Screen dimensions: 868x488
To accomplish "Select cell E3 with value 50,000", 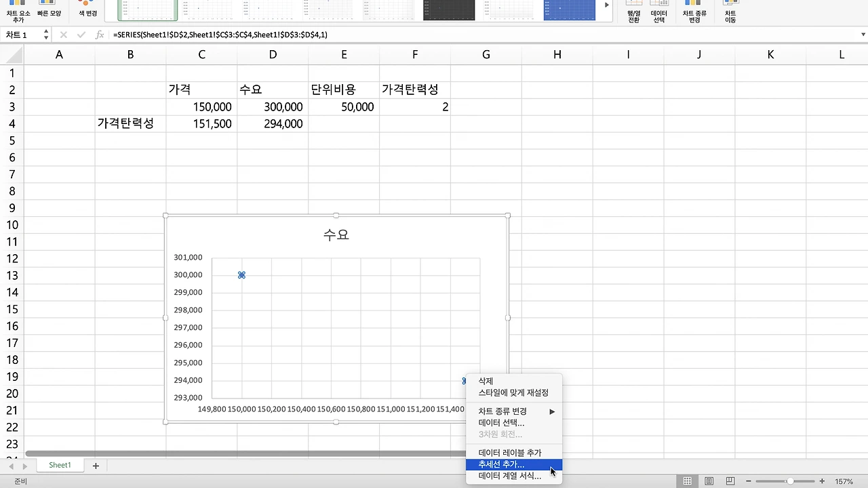I will pyautogui.click(x=344, y=107).
